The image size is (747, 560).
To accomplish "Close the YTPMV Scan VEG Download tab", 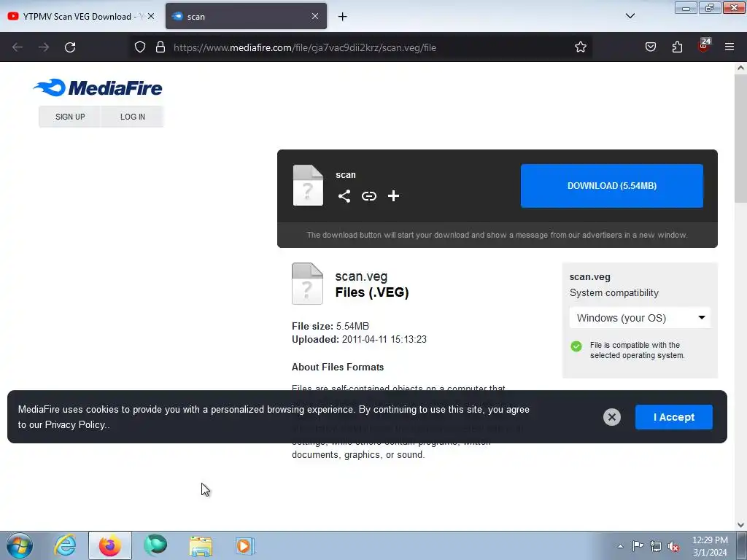I will (x=151, y=16).
